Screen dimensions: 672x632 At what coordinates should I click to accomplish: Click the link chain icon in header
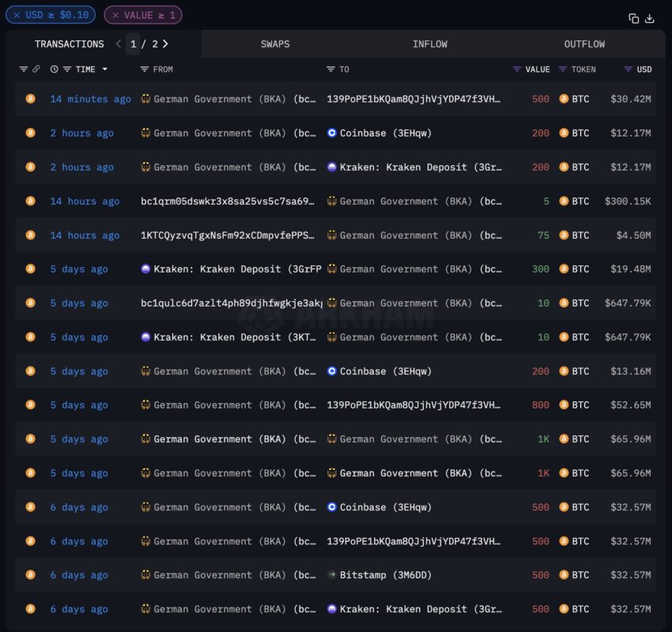click(x=36, y=69)
